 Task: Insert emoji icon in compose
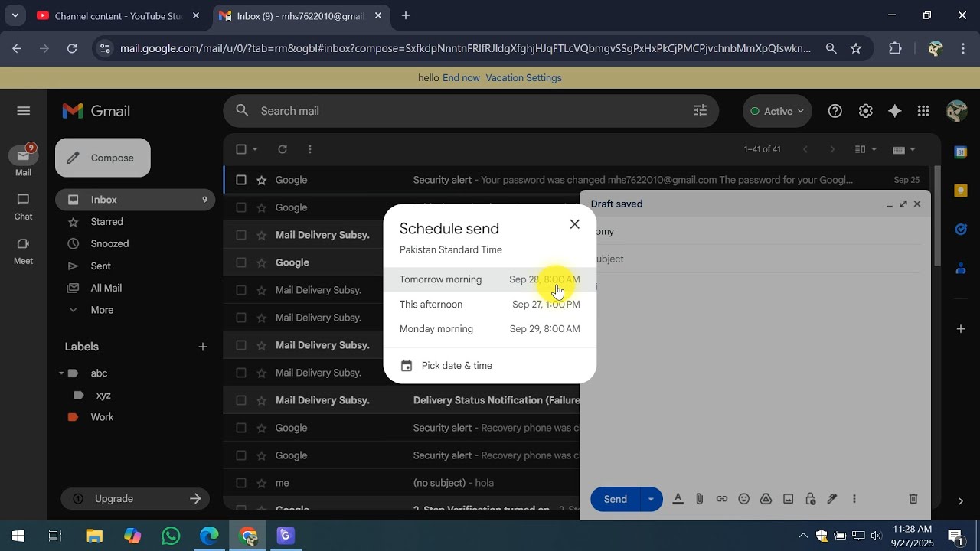[743, 499]
